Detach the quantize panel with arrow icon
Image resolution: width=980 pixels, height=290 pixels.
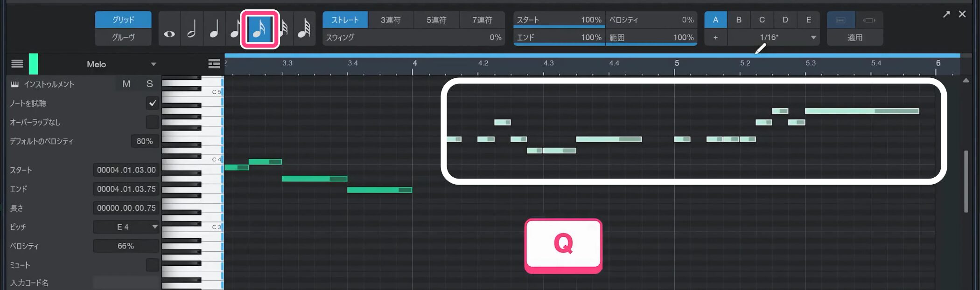pos(946,14)
